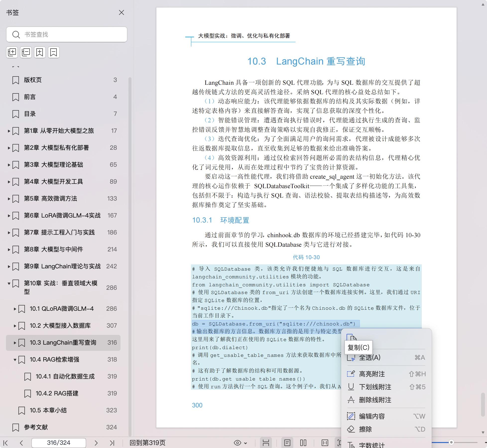Choose 全选(A) in context menu

(x=386, y=358)
